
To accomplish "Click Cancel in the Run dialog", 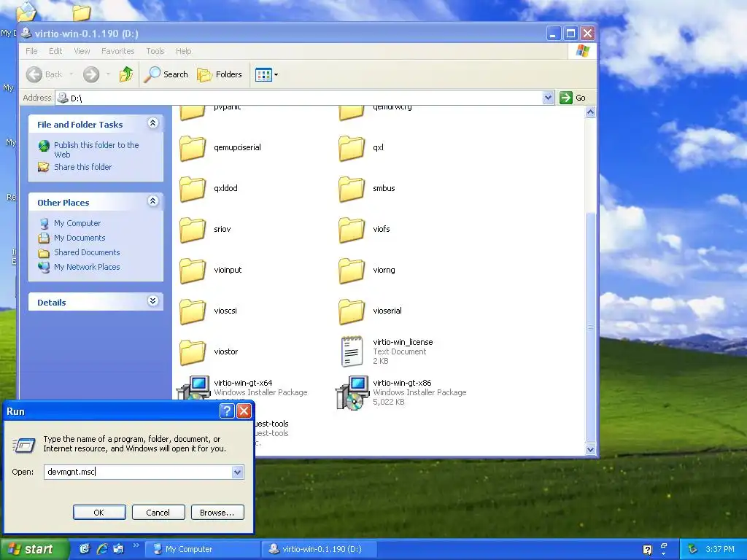I will click(x=158, y=513).
